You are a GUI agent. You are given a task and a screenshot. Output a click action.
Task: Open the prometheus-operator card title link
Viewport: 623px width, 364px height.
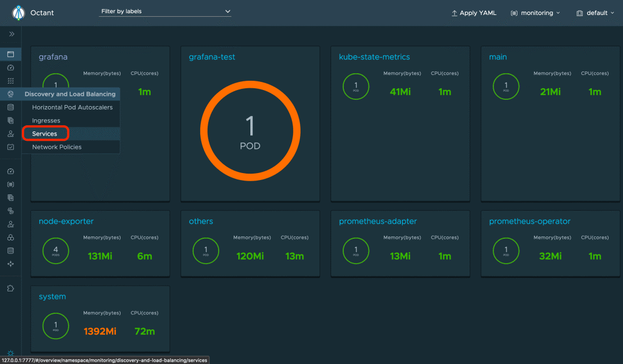[x=530, y=221]
